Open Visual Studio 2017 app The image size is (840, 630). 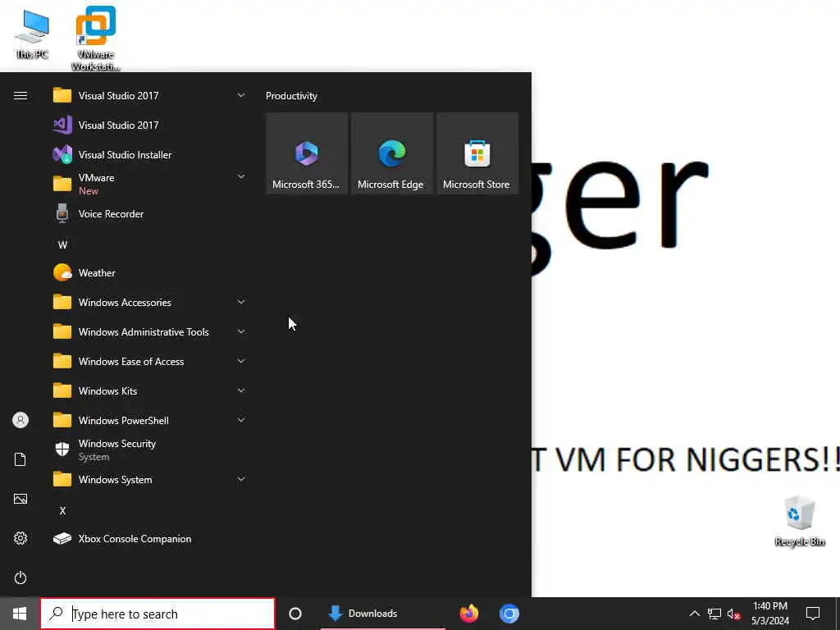pos(148,126)
